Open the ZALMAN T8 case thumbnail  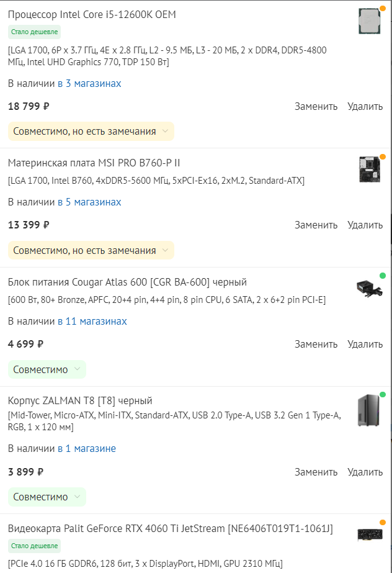pyautogui.click(x=370, y=410)
